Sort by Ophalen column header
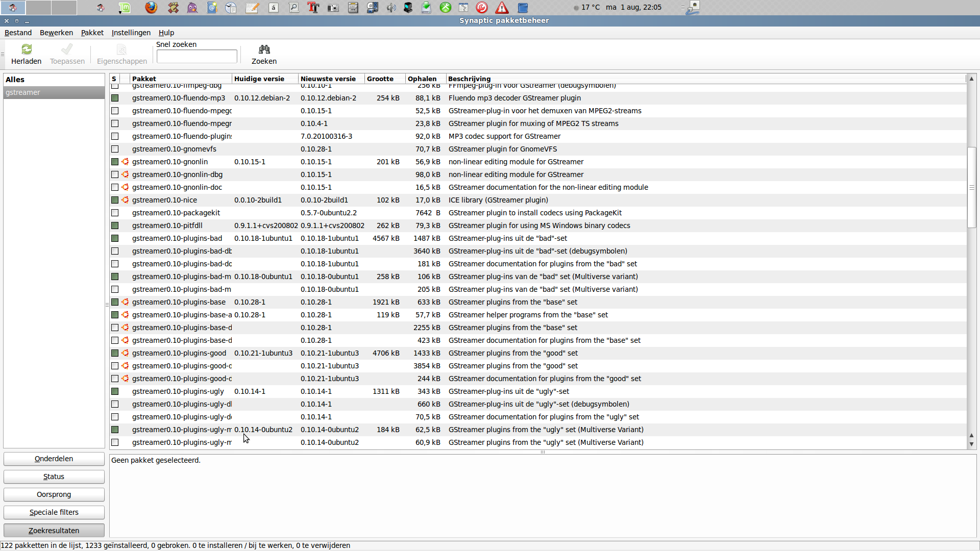This screenshot has height=551, width=980. point(426,79)
